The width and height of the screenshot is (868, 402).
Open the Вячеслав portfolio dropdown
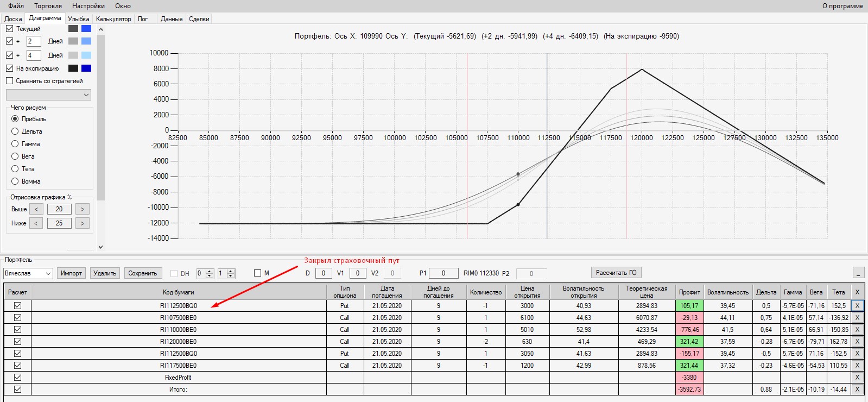[28, 273]
